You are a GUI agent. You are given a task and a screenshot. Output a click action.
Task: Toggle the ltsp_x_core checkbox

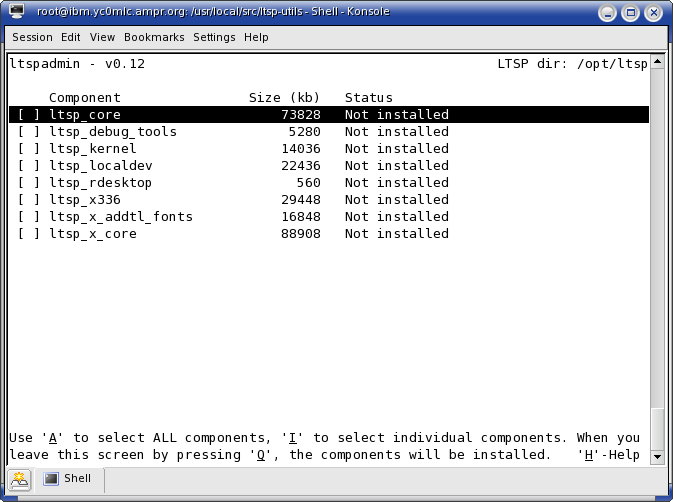pos(29,234)
